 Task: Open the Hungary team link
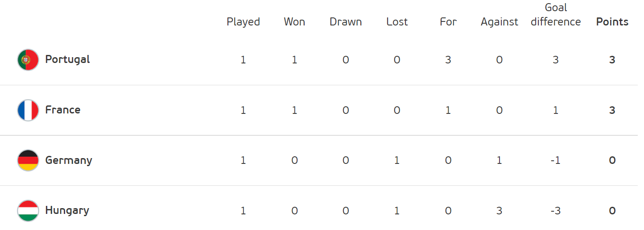[x=67, y=210]
